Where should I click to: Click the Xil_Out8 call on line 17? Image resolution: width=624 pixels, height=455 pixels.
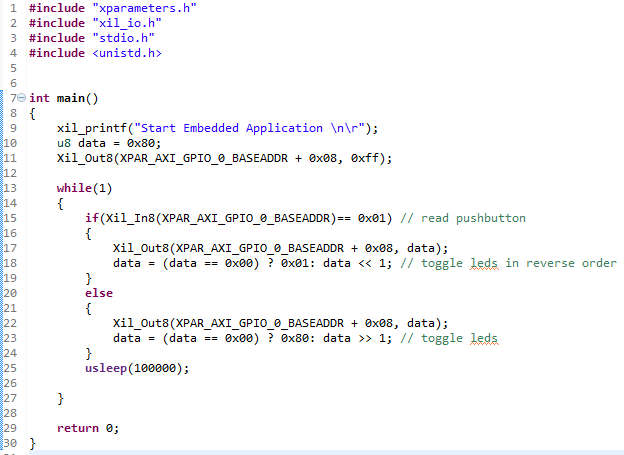point(280,248)
